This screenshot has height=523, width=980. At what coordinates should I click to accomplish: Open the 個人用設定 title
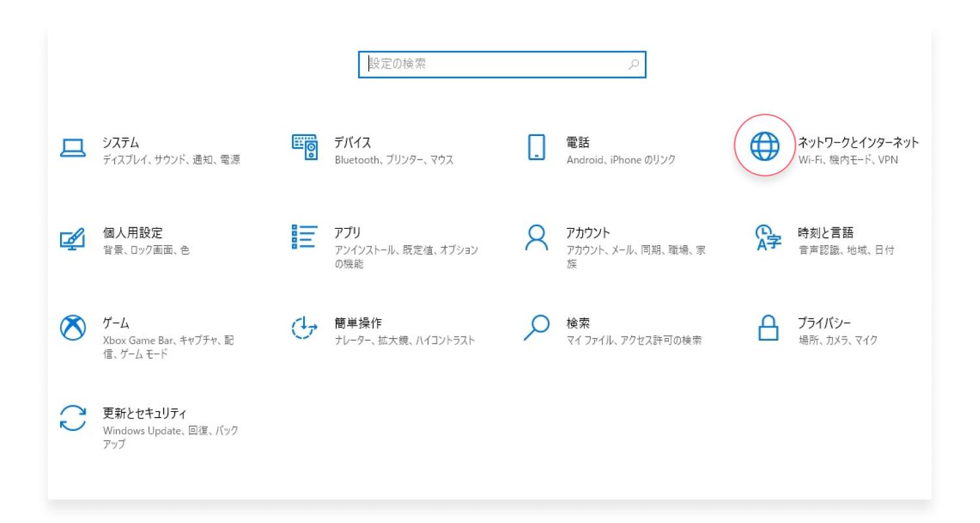point(133,233)
